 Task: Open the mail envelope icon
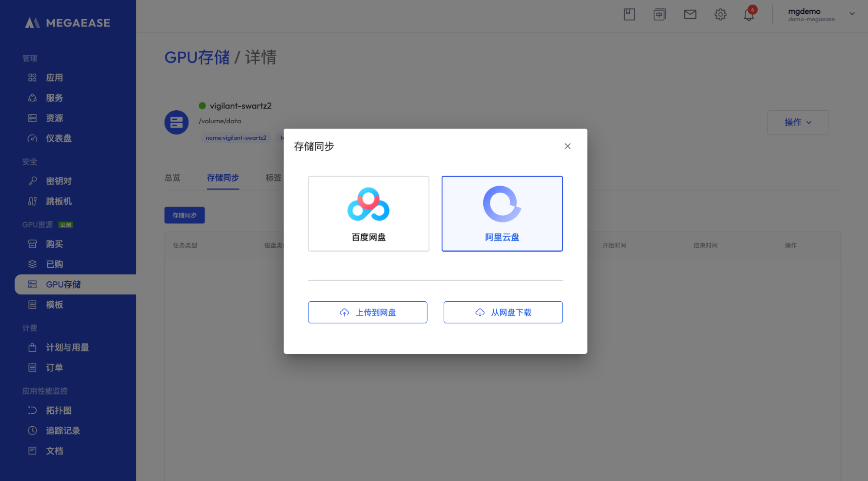pyautogui.click(x=690, y=14)
